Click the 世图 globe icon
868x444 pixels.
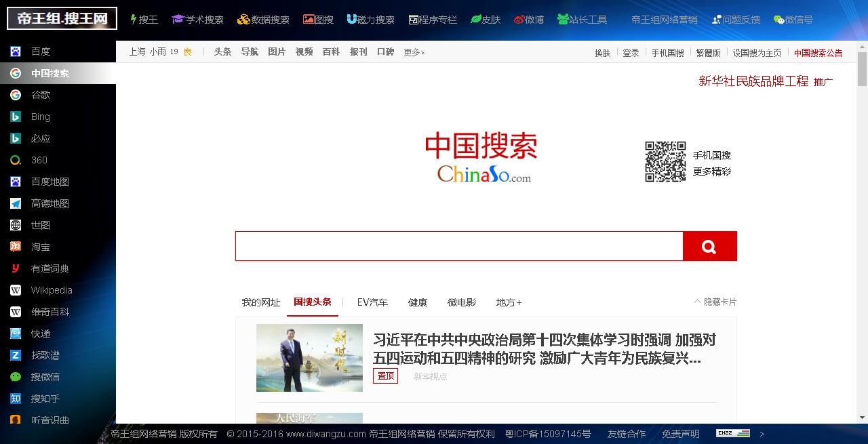[16, 225]
